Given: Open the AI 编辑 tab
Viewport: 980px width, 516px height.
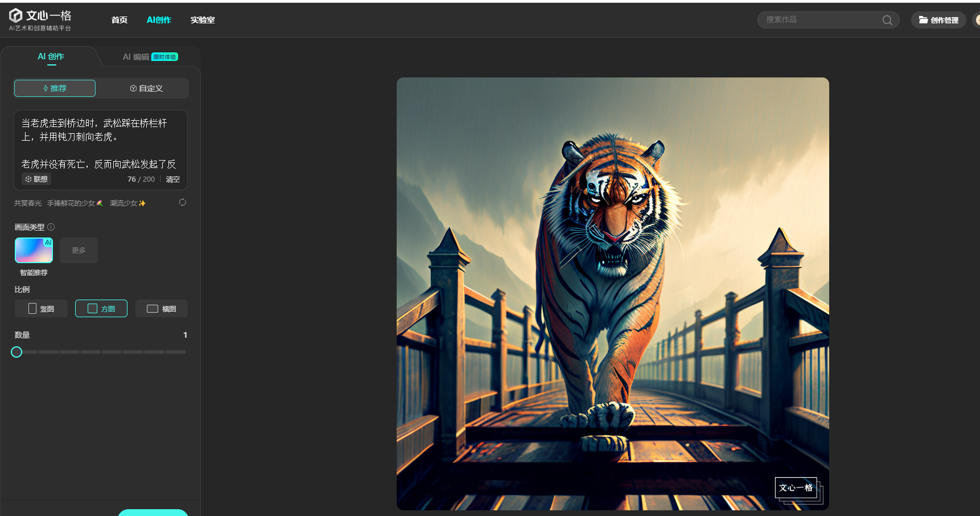Looking at the screenshot, I should point(136,57).
